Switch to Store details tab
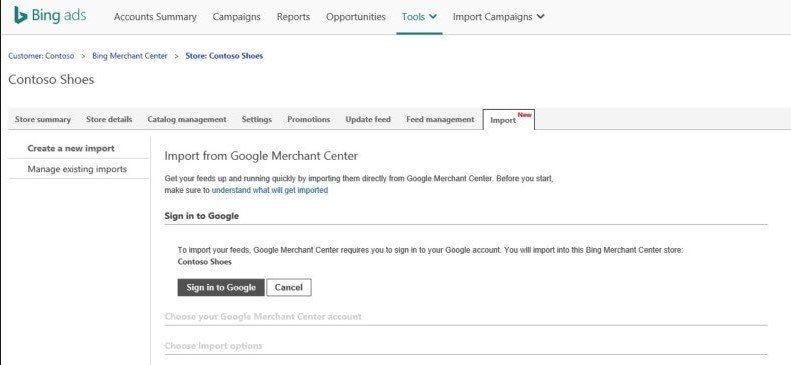Image resolution: width=791 pixels, height=365 pixels. 109,119
